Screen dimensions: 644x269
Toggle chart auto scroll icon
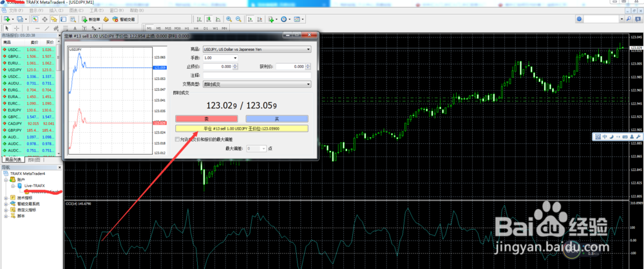[x=250, y=19]
